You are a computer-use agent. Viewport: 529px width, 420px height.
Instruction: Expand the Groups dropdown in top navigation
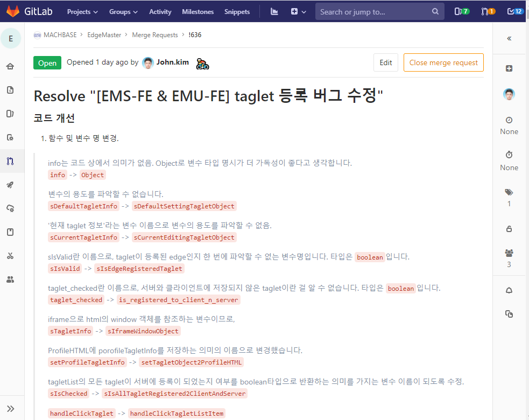click(x=123, y=12)
